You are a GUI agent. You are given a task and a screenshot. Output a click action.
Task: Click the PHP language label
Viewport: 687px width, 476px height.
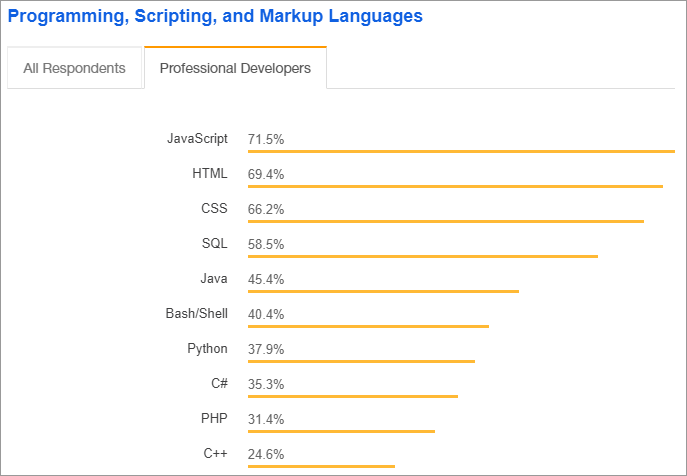click(x=215, y=419)
